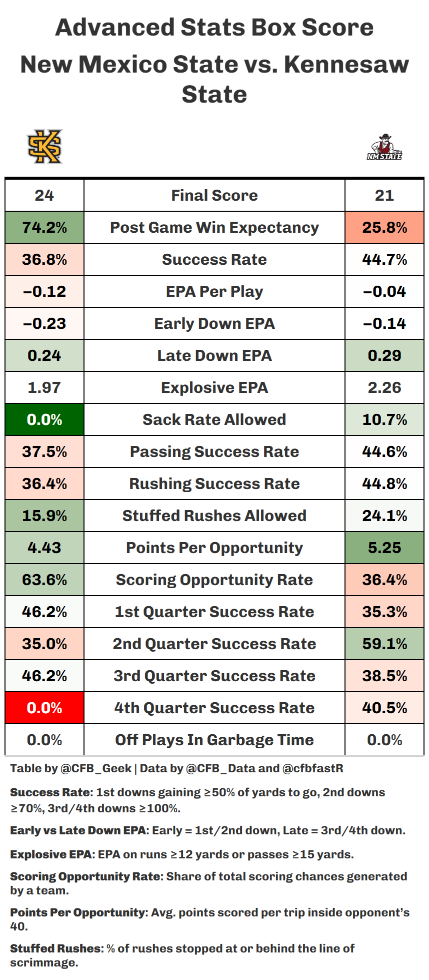Select the Final Score row label
Image resolution: width=429 pixels, height=980 pixels.
pyautogui.click(x=214, y=195)
